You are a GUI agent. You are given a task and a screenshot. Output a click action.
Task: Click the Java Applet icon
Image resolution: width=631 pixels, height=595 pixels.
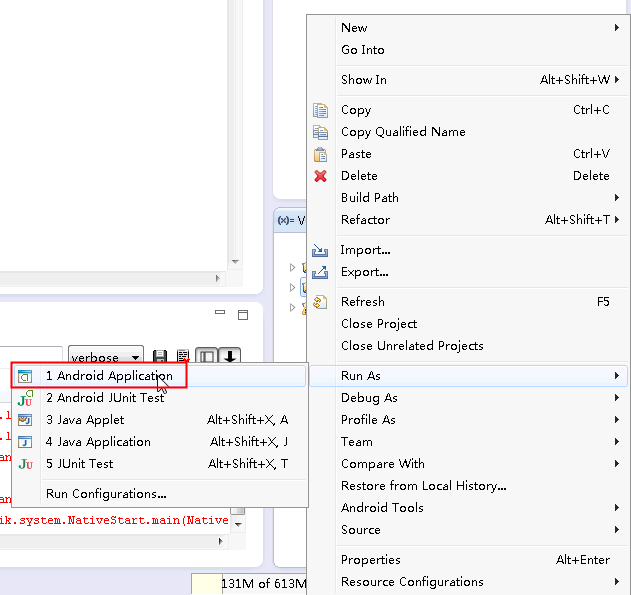25,420
